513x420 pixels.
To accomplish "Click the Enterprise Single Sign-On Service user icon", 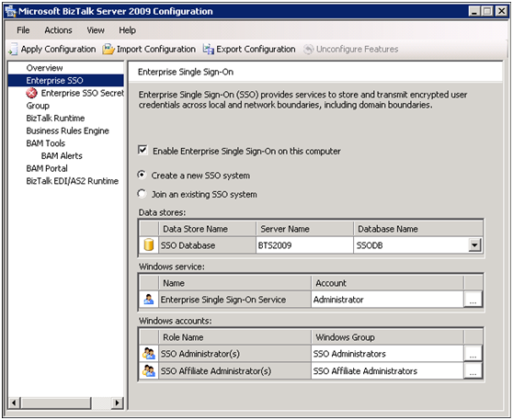I will coord(149,299).
